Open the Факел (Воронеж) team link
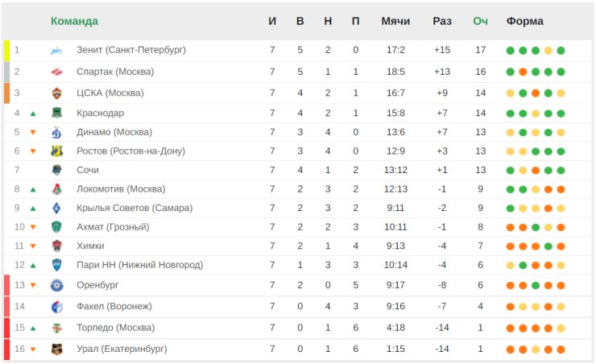This screenshot has width=596, height=364. pyautogui.click(x=114, y=306)
